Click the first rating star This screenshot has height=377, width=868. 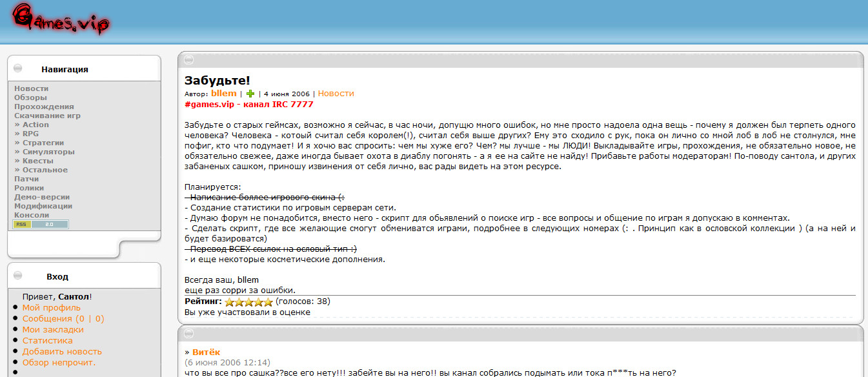coord(229,301)
